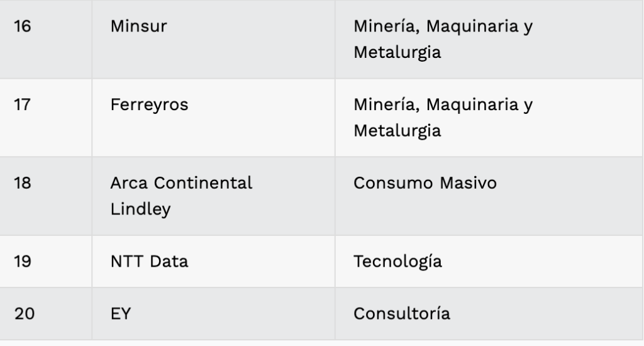The height and width of the screenshot is (346, 644).
Task: Click Ferreyros' Minería, Maquinaria y Metalurgia sector
Action: point(443,118)
